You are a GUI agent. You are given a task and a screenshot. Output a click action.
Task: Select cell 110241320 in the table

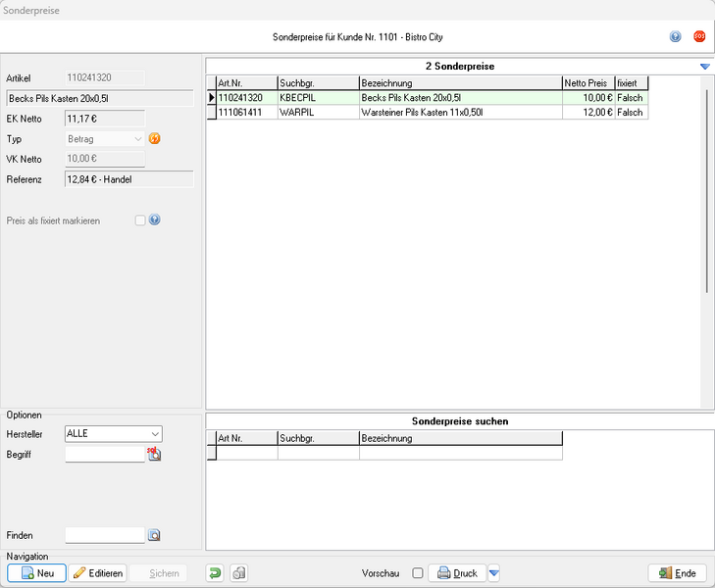coord(247,98)
